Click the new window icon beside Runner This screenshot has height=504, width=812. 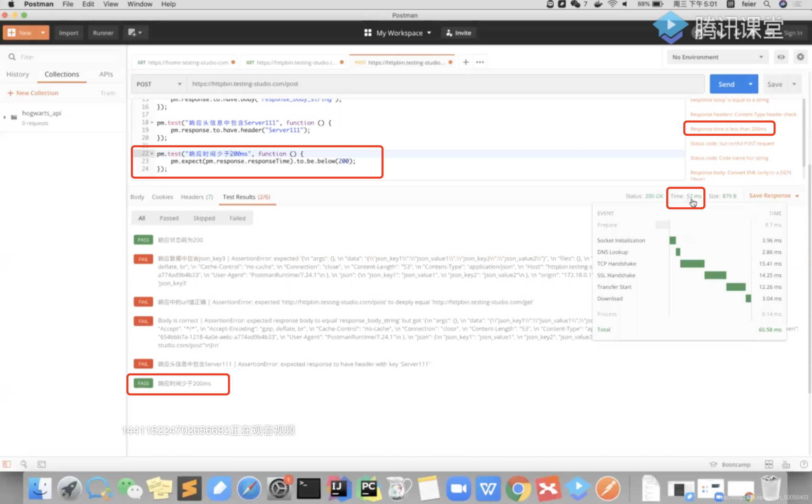pyautogui.click(x=134, y=33)
